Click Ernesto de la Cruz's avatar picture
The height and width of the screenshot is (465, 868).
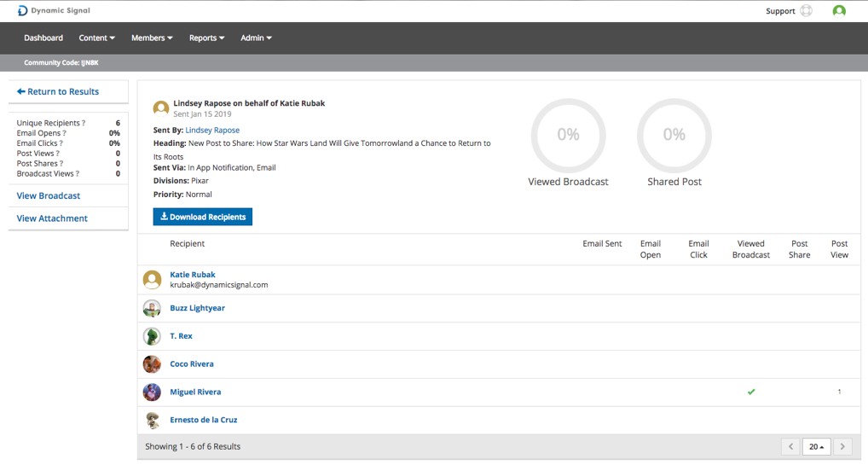click(153, 420)
